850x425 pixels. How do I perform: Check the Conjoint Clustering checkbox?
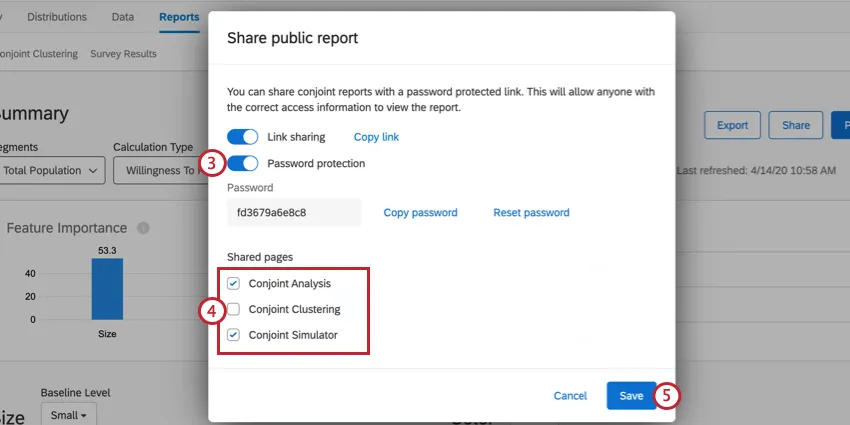(234, 310)
